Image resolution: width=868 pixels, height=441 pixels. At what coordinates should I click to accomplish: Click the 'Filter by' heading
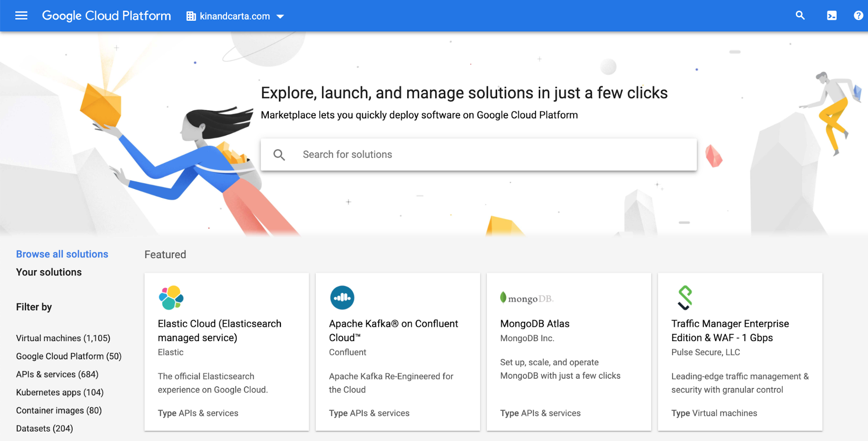click(x=34, y=307)
